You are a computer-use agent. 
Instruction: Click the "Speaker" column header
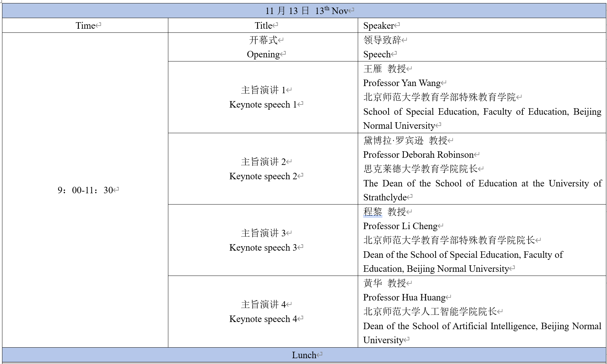coord(378,26)
